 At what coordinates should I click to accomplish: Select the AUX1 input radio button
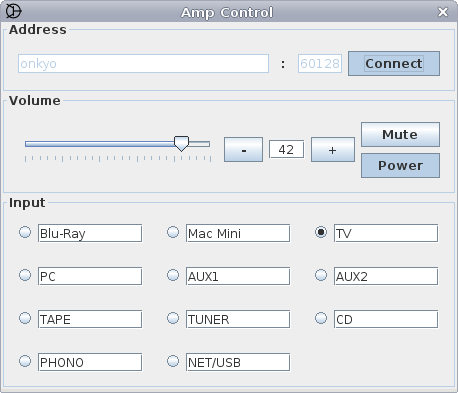pyautogui.click(x=173, y=275)
